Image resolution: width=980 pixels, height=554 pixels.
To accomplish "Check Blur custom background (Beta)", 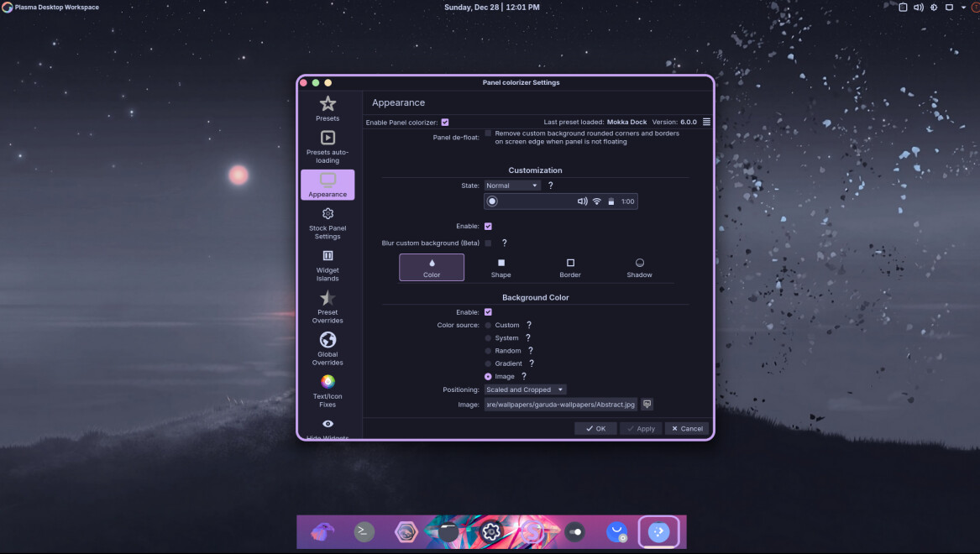I will (x=488, y=243).
